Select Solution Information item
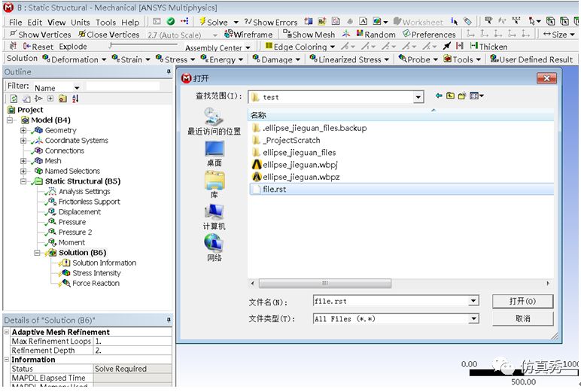 click(x=104, y=263)
